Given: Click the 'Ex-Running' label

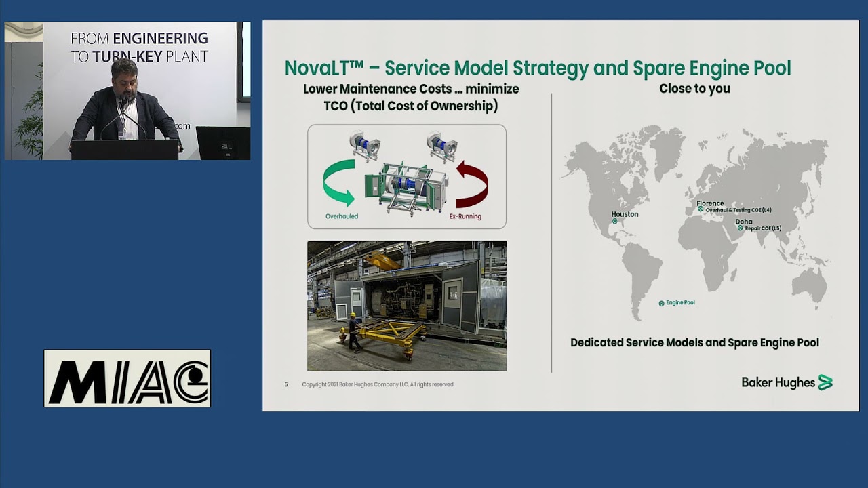Looking at the screenshot, I should pos(465,216).
